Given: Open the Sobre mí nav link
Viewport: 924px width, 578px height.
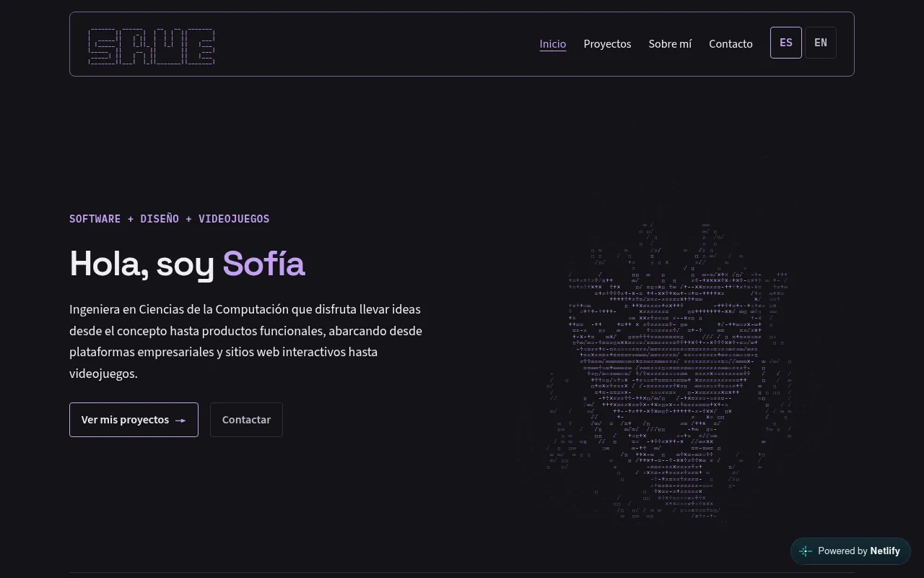Looking at the screenshot, I should point(670,44).
